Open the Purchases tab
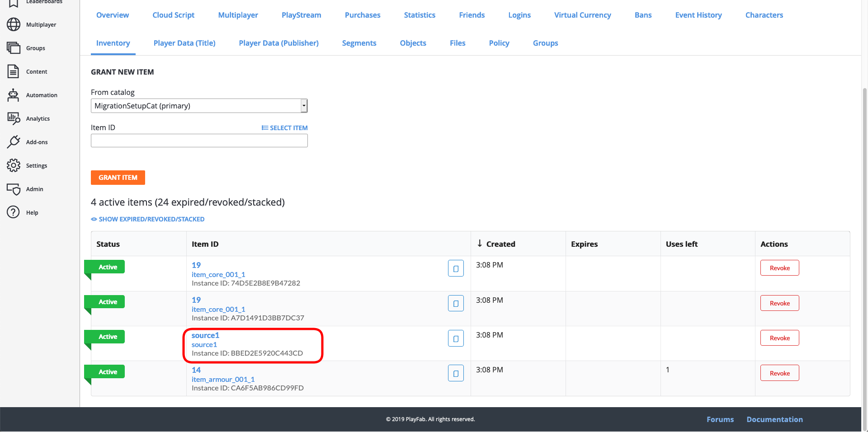The height and width of the screenshot is (432, 868). 363,15
